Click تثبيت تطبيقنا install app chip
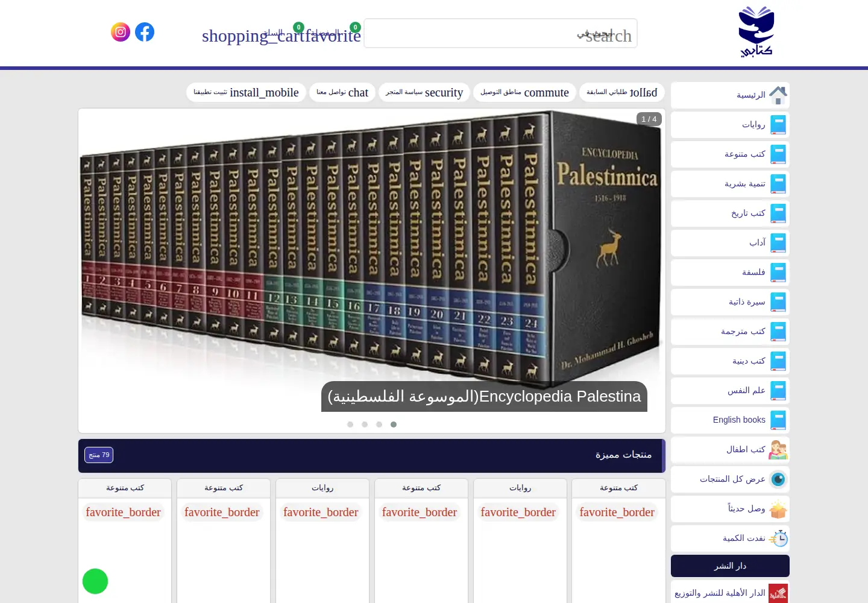Viewport: 868px width, 603px height. pos(246,92)
